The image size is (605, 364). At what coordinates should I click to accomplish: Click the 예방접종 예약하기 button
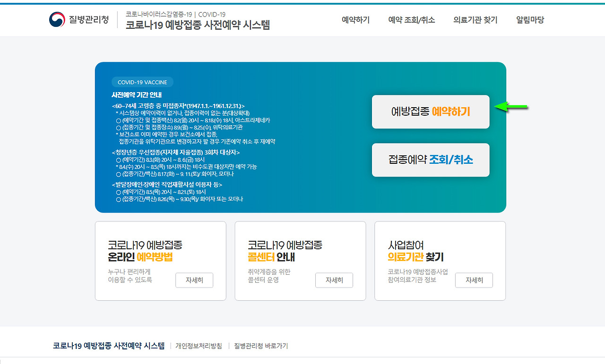coord(431,112)
